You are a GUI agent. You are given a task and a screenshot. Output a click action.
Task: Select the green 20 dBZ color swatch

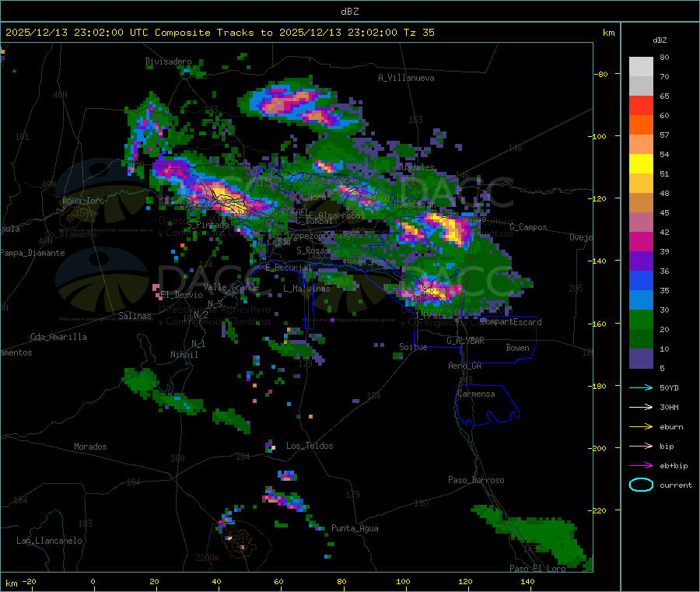click(x=641, y=320)
